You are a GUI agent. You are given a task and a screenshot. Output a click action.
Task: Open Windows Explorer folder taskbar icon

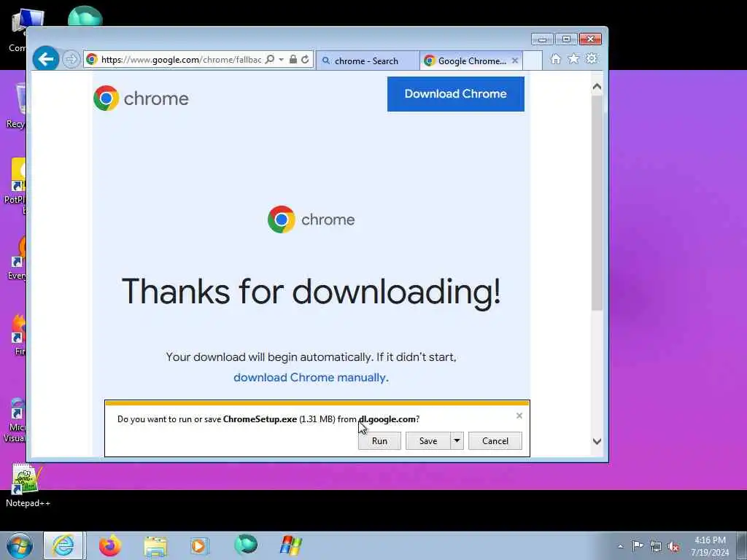(x=155, y=546)
